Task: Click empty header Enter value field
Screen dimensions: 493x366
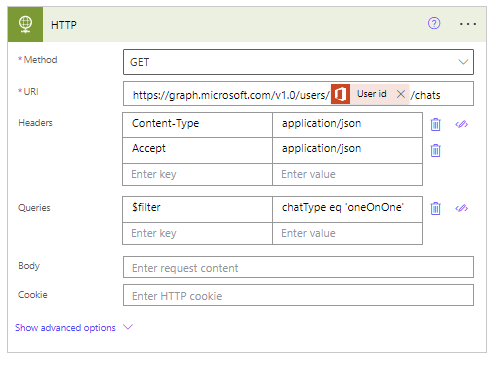Action: (347, 174)
